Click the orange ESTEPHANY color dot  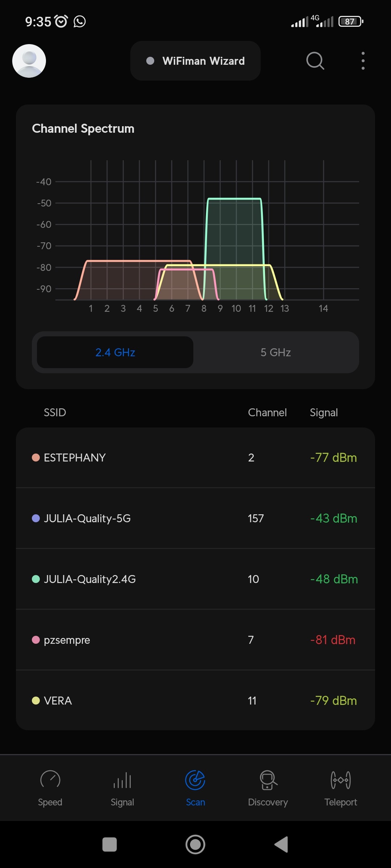click(36, 458)
